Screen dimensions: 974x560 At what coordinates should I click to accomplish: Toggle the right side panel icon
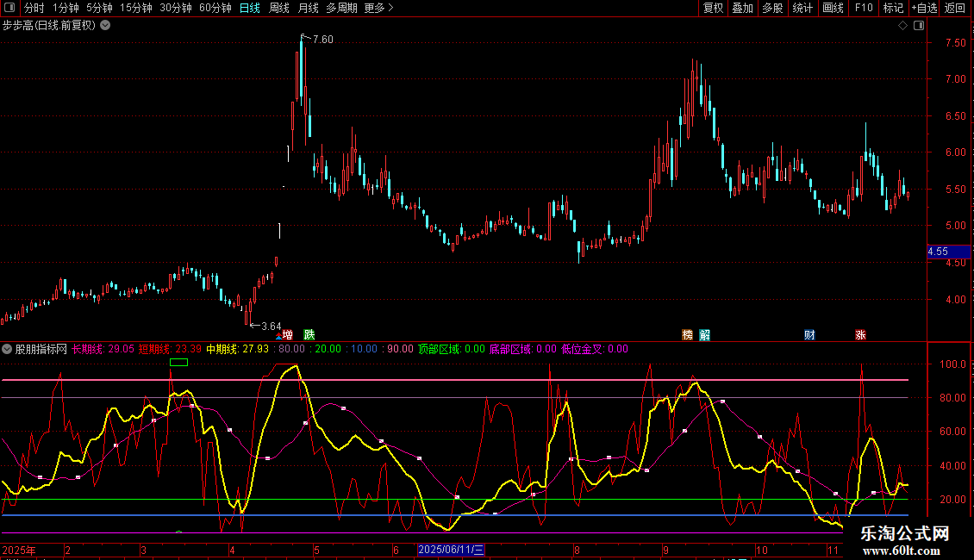tap(921, 25)
